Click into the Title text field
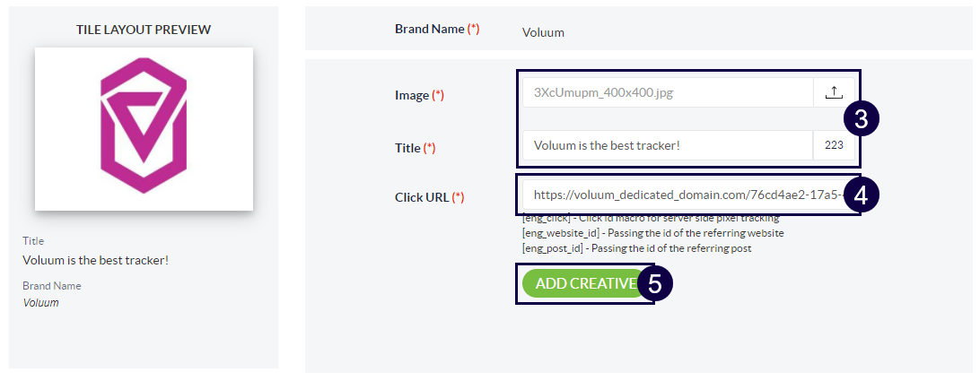Screen dimensions: 980x381 [667, 145]
